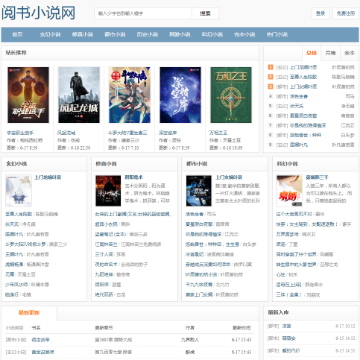Open the green 万相之王 book cover
360x360 pixels.
tap(231, 95)
